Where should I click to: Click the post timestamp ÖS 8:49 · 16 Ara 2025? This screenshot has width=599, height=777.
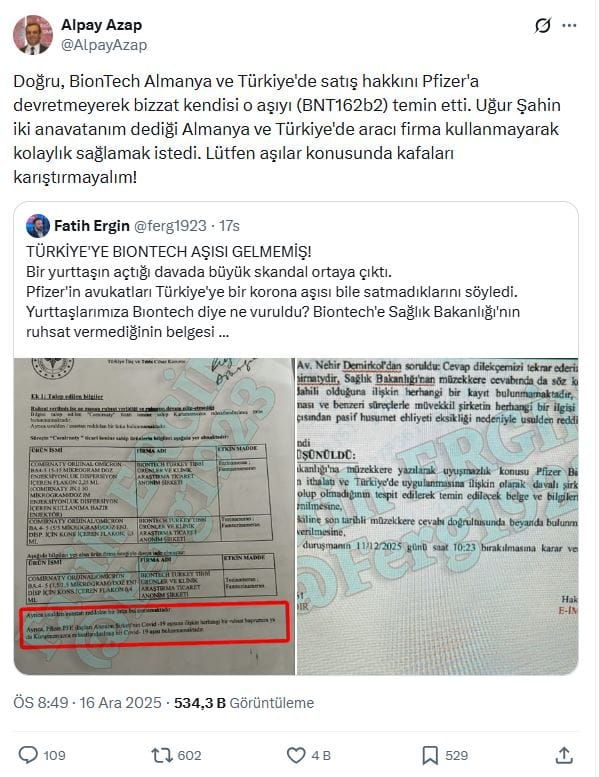pyautogui.click(x=87, y=703)
